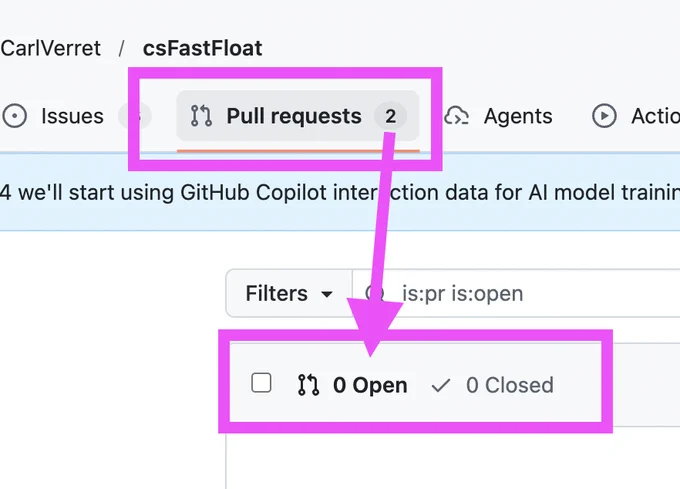Show 0 Closed pull requests

click(x=492, y=385)
